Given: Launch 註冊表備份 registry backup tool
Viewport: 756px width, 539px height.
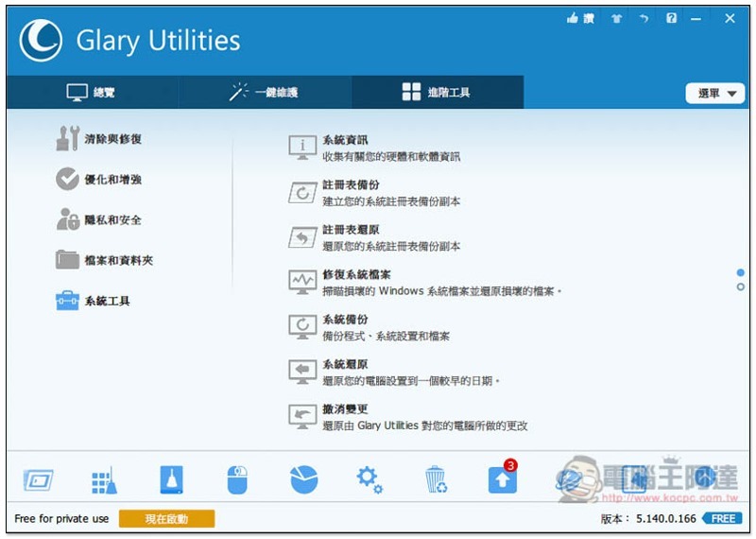Looking at the screenshot, I should click(374, 193).
